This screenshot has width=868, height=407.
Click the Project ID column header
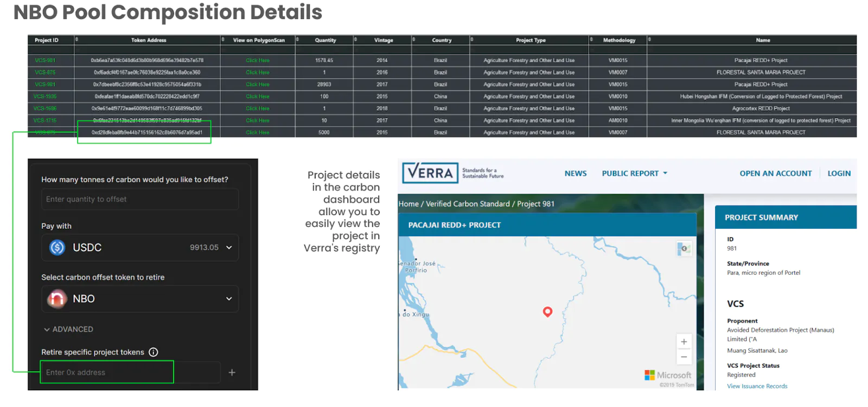tap(46, 40)
